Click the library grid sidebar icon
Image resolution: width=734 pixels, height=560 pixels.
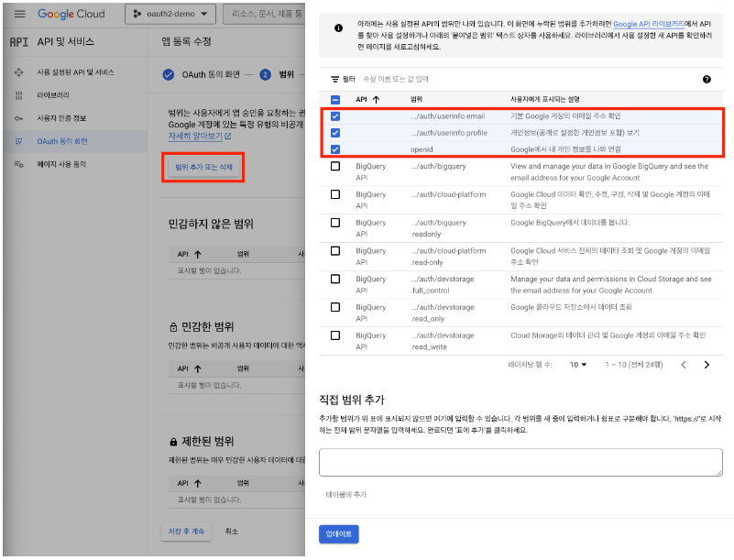pyautogui.click(x=18, y=95)
